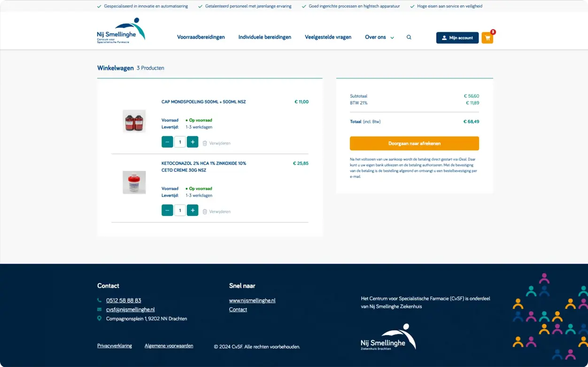Open the CAP Mondspoeling product thumbnail
588x367 pixels.
pyautogui.click(x=134, y=121)
